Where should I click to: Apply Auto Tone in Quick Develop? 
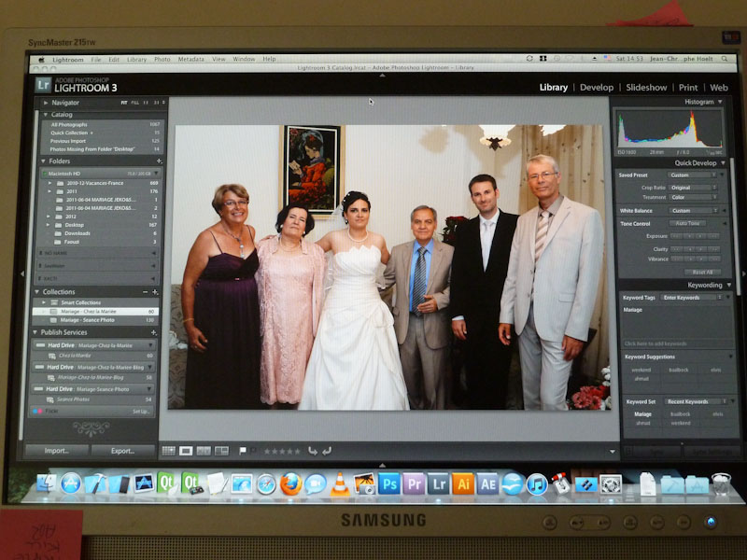pos(687,223)
